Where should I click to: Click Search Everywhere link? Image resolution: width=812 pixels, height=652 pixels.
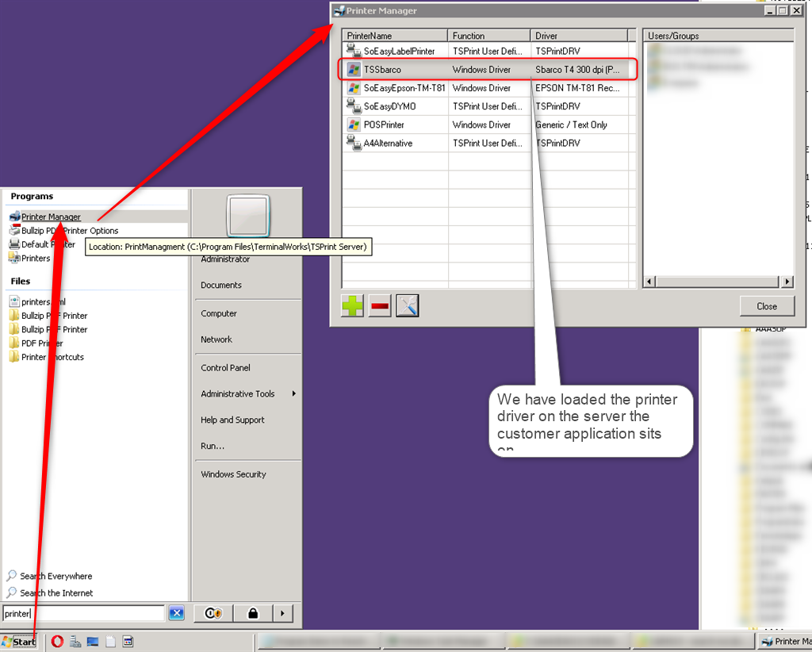(x=56, y=576)
